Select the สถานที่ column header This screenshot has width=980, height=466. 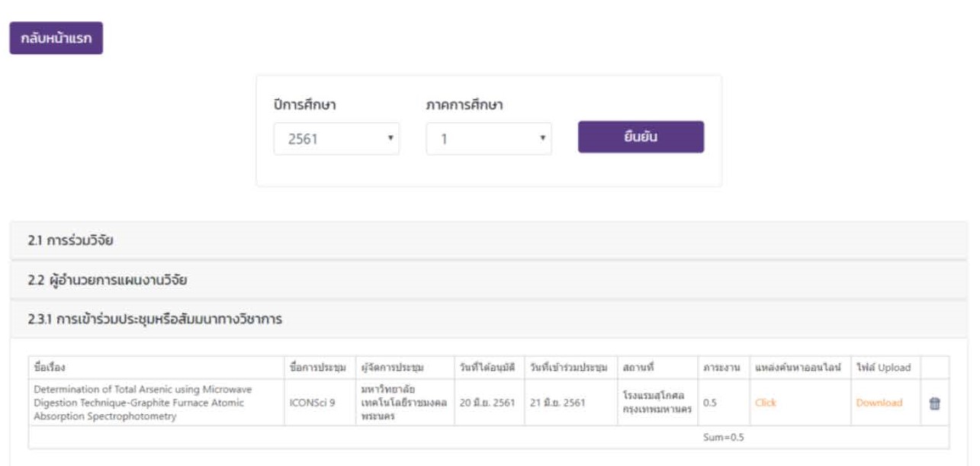point(638,368)
